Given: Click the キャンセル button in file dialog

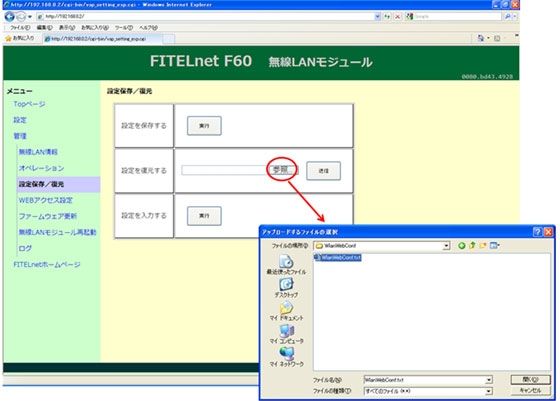Looking at the screenshot, I should click(x=530, y=391).
